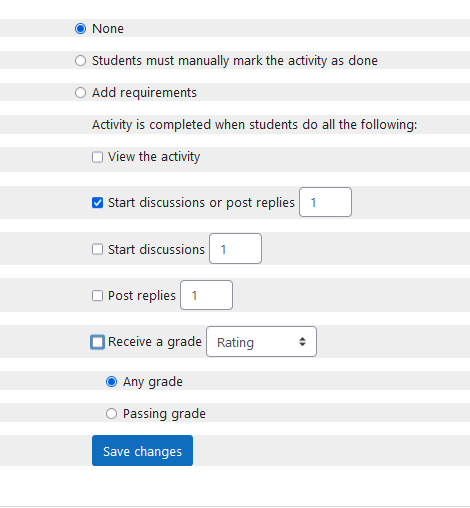Click the up-down arrows on Rating select
Viewport: 470px width, 508px height.
tap(302, 342)
